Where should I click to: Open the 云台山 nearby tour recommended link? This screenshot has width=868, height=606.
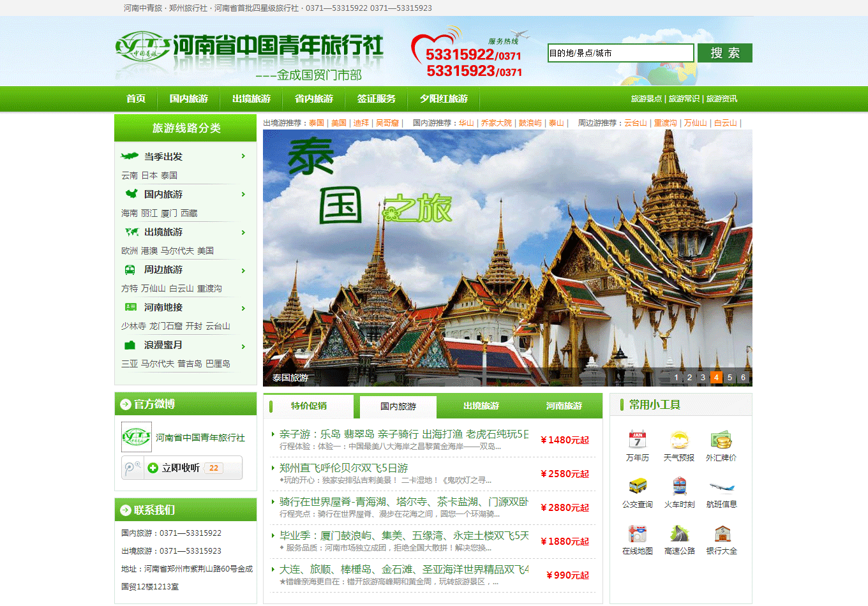coord(636,123)
